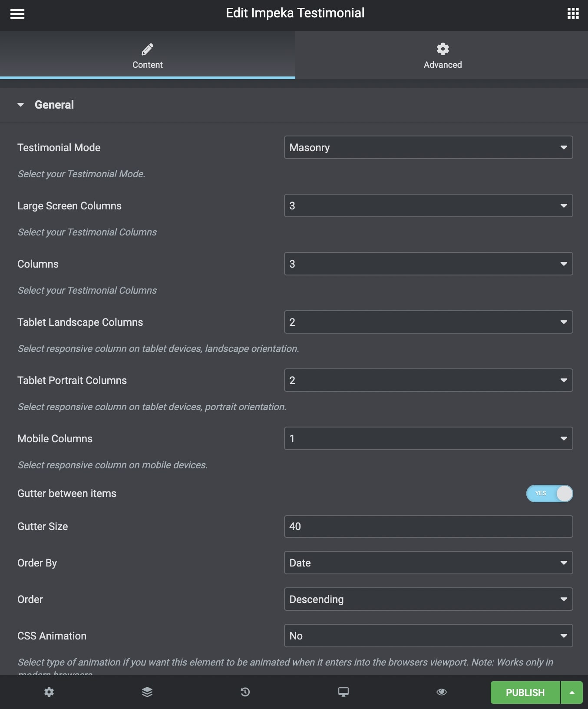Click the Preview Changes eye icon
Viewport: 588px width, 709px height.
point(442,692)
